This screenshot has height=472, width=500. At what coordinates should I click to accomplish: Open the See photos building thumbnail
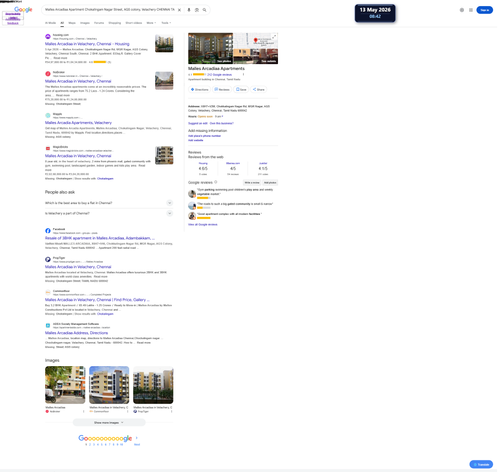click(210, 48)
